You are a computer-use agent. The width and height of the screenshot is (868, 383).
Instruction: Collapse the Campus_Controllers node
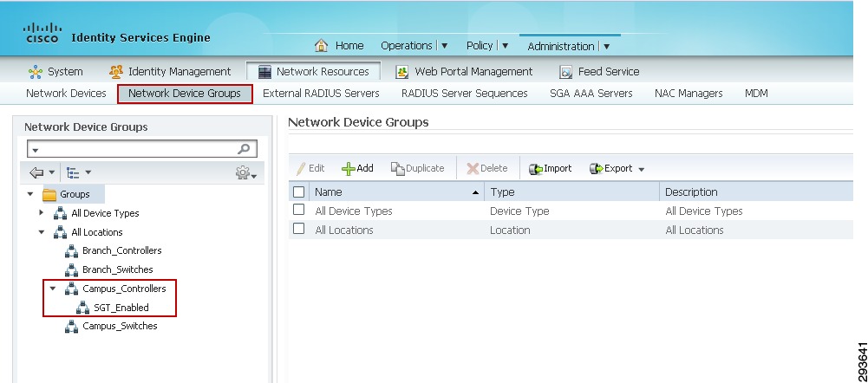[53, 289]
